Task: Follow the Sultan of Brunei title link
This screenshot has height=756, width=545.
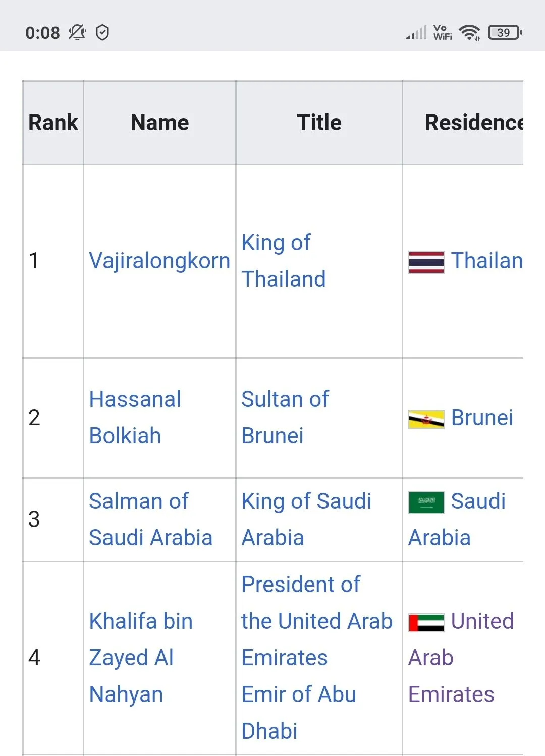Action: [x=285, y=418]
